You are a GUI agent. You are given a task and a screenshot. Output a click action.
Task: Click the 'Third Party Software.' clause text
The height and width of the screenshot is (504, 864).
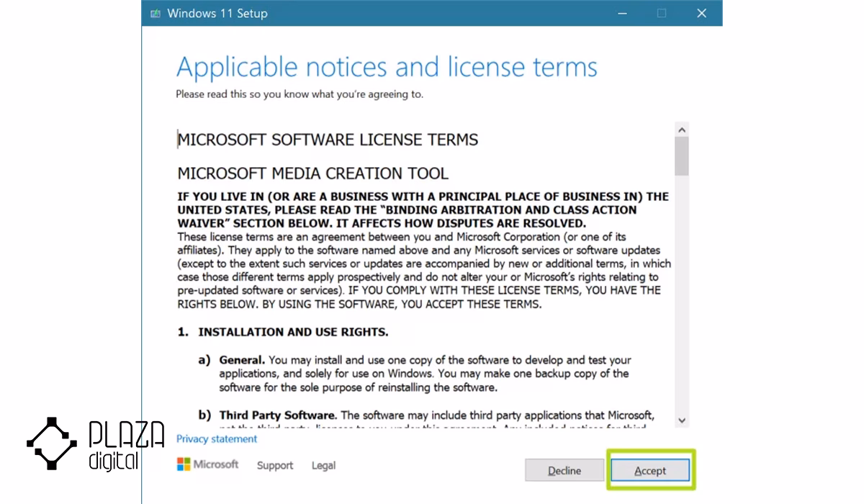pyautogui.click(x=277, y=415)
